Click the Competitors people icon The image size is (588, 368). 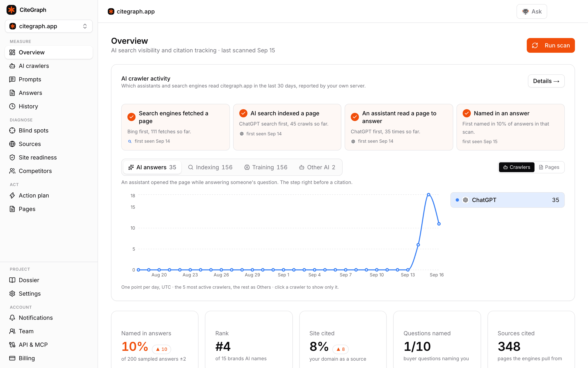tap(12, 171)
